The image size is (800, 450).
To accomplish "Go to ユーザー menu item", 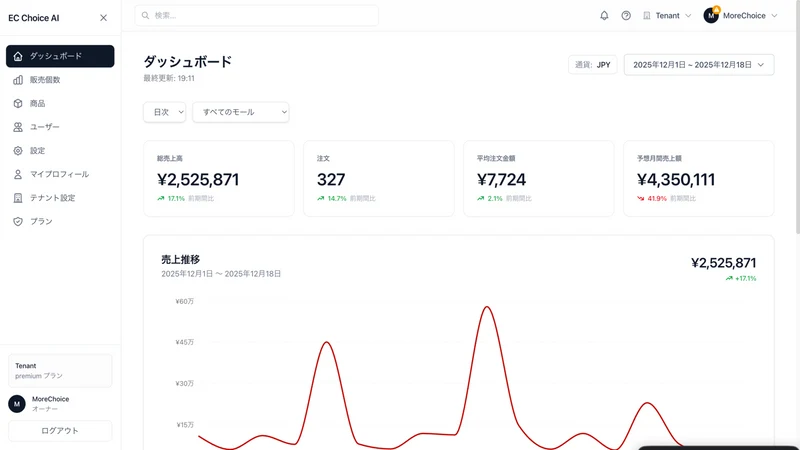I will [x=60, y=127].
